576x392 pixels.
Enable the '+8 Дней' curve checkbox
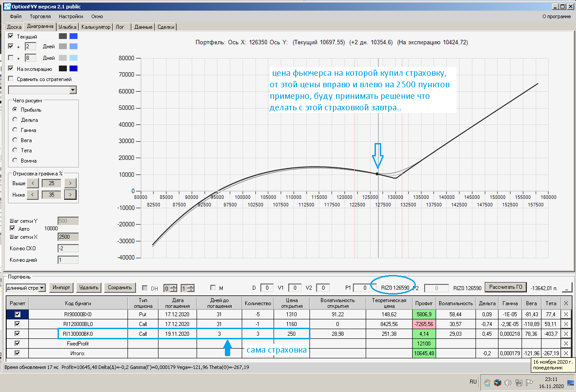[11, 58]
